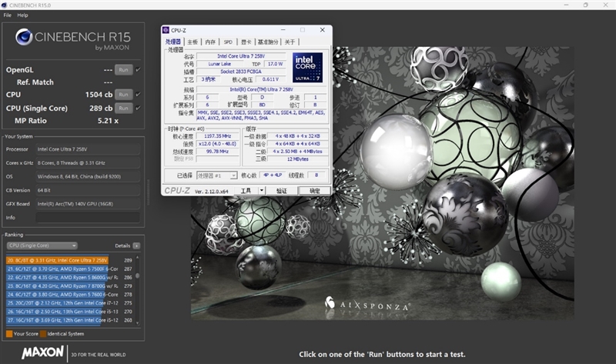Select the Intel Core Ultra 7 258V ranking entry
The height and width of the screenshot is (364, 616).
[x=57, y=260]
